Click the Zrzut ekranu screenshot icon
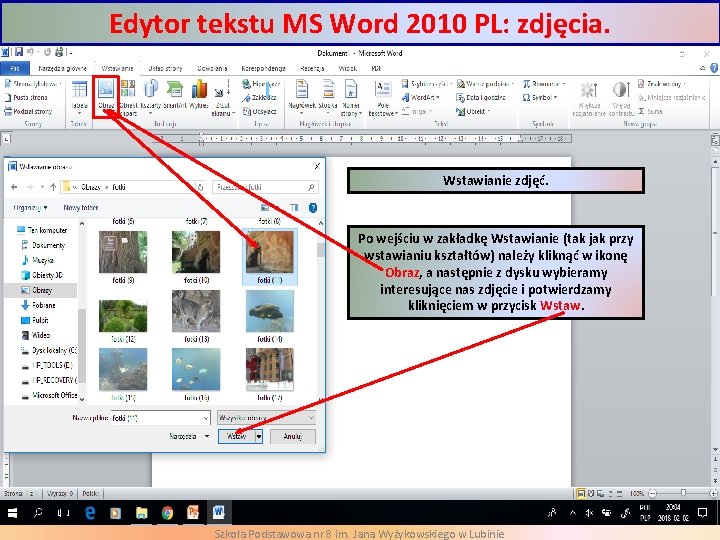 [223, 97]
